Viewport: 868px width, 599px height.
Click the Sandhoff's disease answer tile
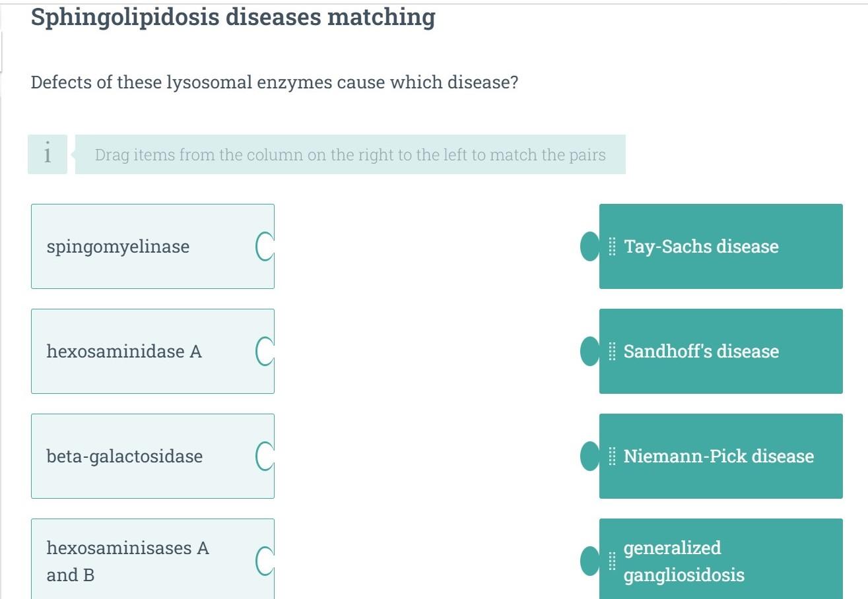pyautogui.click(x=720, y=352)
